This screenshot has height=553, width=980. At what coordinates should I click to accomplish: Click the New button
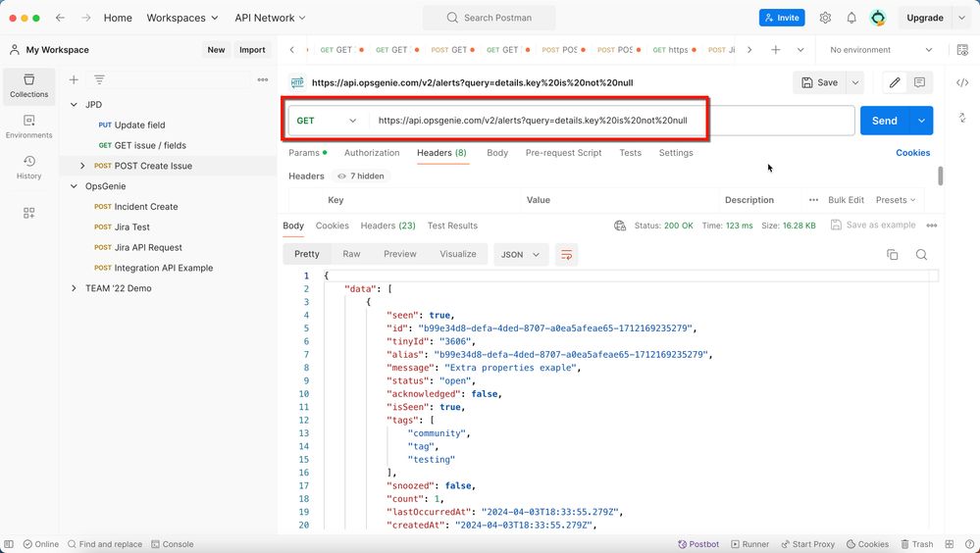pos(216,50)
